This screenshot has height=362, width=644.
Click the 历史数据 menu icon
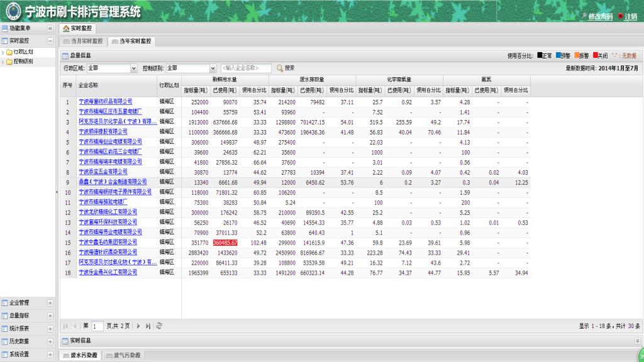coord(4,341)
